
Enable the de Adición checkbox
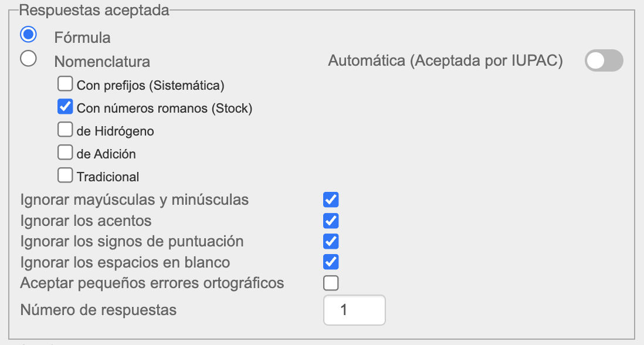[65, 153]
